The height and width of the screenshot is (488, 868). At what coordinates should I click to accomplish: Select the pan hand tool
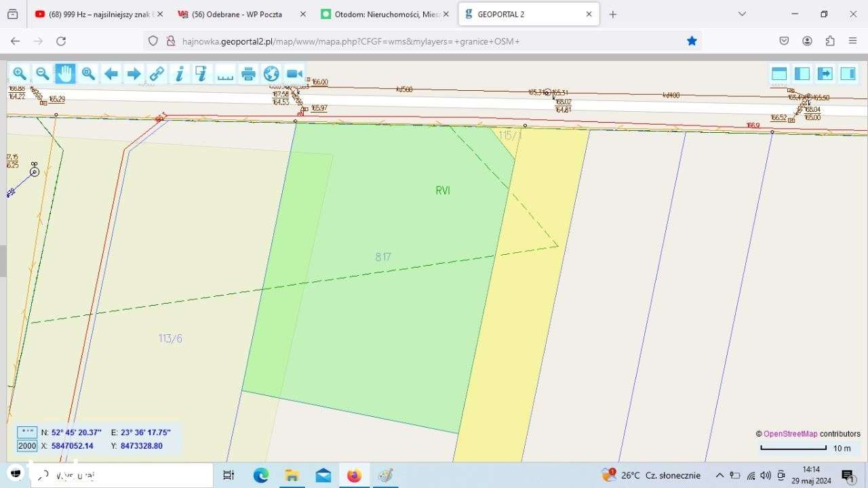(x=65, y=74)
